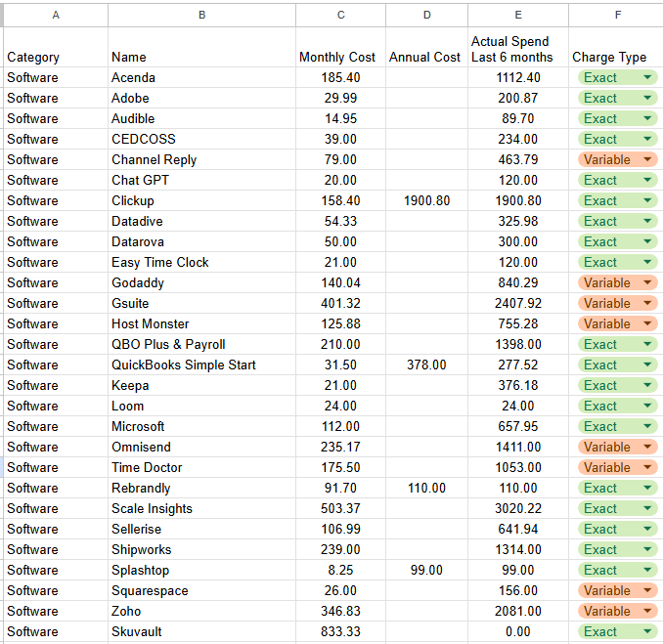Select the Easy Time Clock cell
This screenshot has width=663, height=644.
tap(202, 263)
